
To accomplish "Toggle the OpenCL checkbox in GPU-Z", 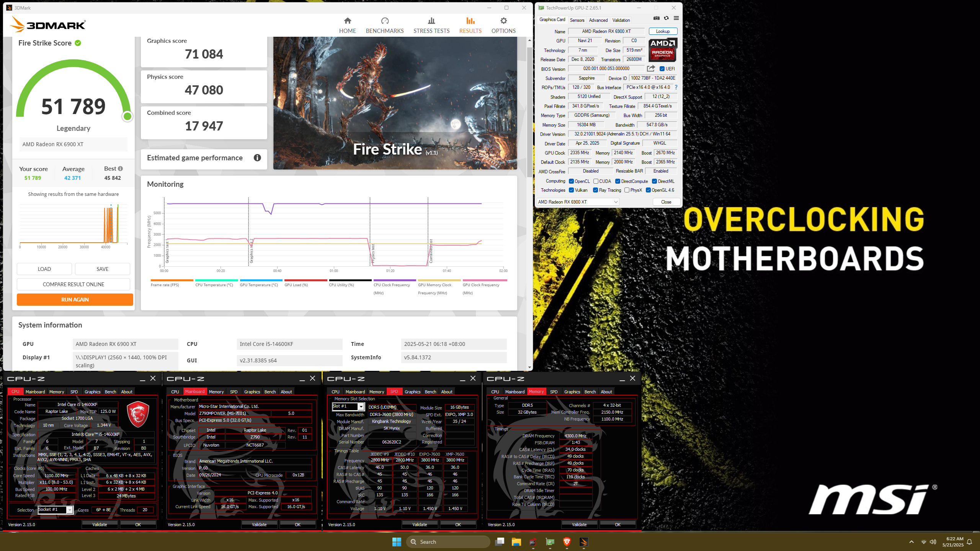I will [571, 181].
